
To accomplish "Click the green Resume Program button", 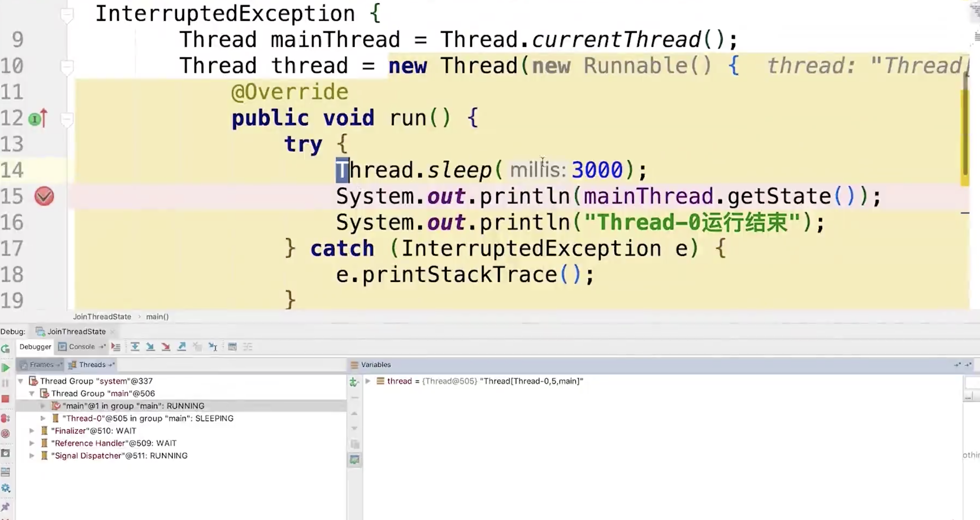I will pyautogui.click(x=5, y=368).
